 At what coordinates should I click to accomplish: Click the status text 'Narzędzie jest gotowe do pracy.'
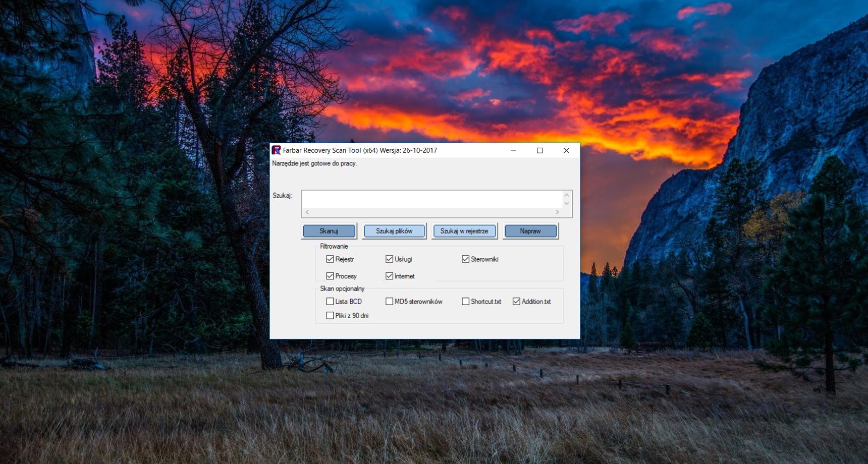pyautogui.click(x=314, y=163)
